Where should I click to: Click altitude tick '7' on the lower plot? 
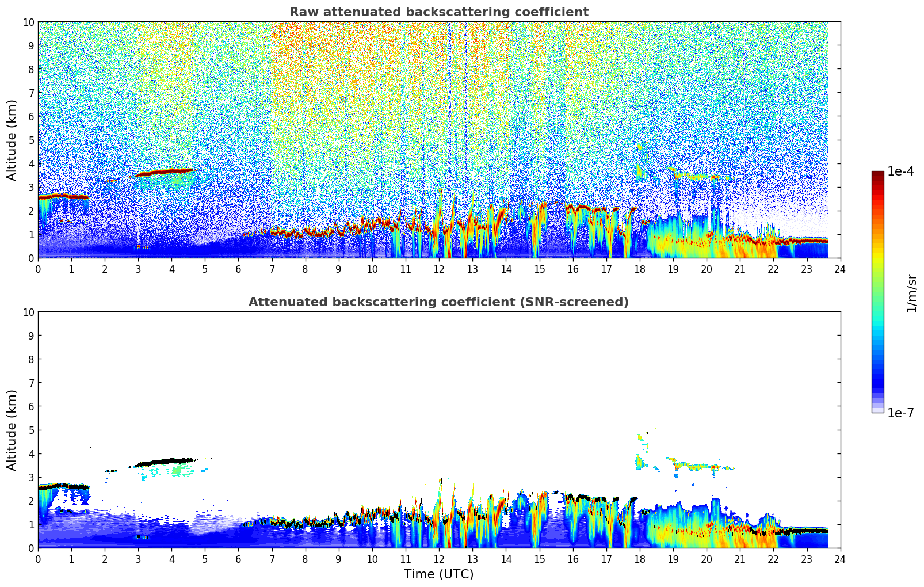pos(31,383)
